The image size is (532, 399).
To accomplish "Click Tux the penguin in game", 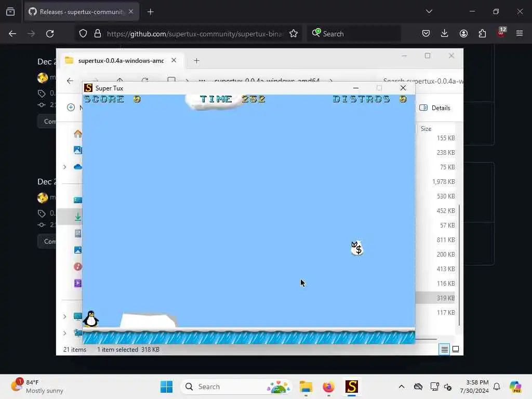I will (x=91, y=319).
